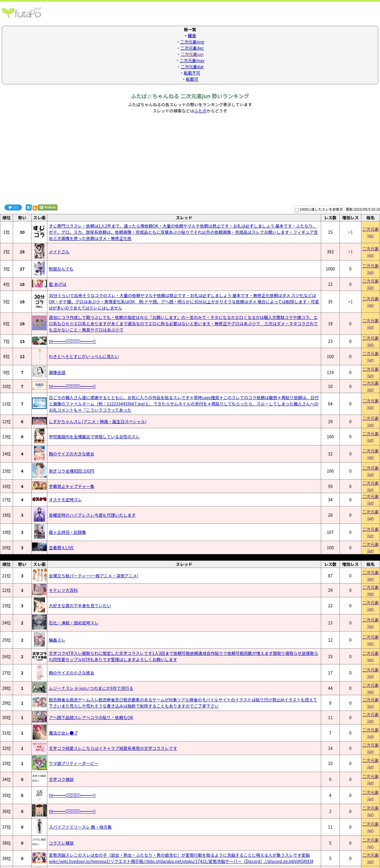Open the 二次元裏img board link

(x=192, y=42)
